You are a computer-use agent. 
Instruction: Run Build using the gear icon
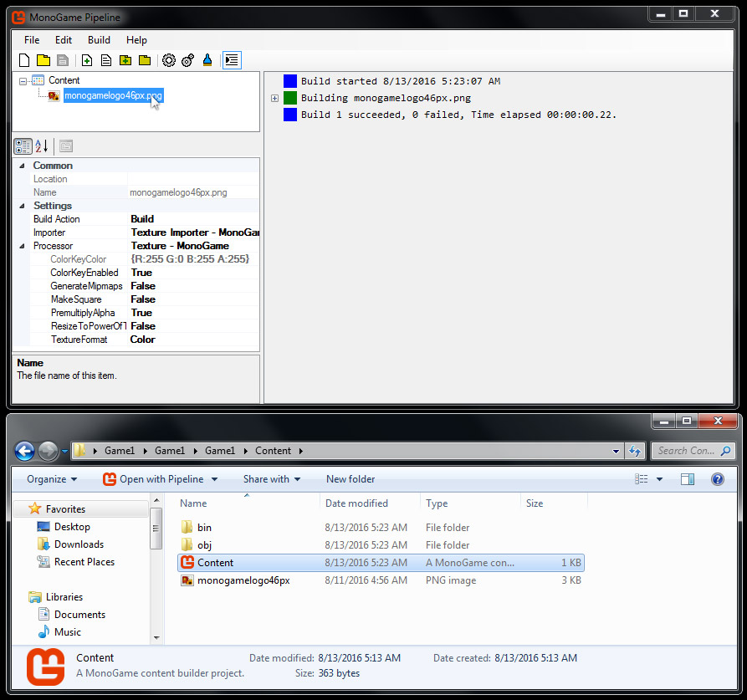pyautogui.click(x=168, y=60)
